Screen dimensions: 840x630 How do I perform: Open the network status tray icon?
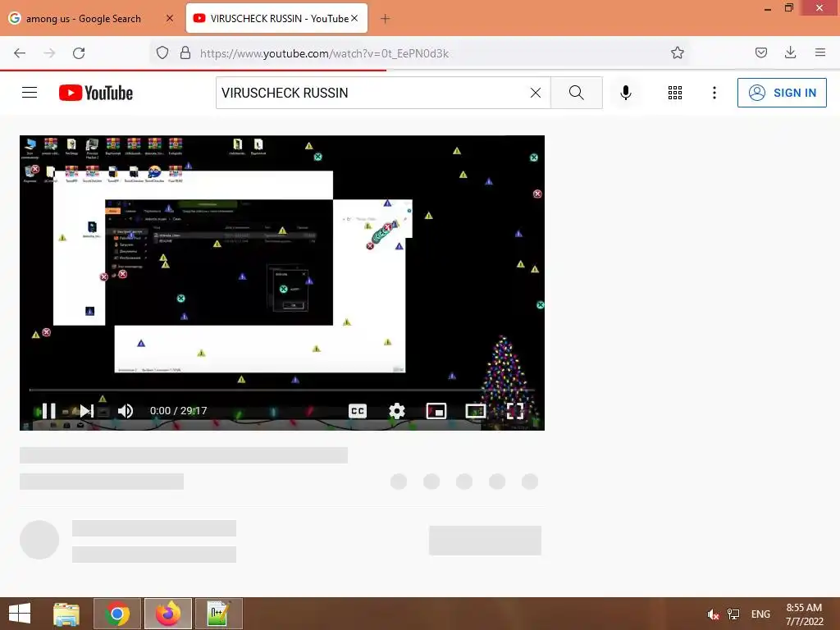(733, 614)
